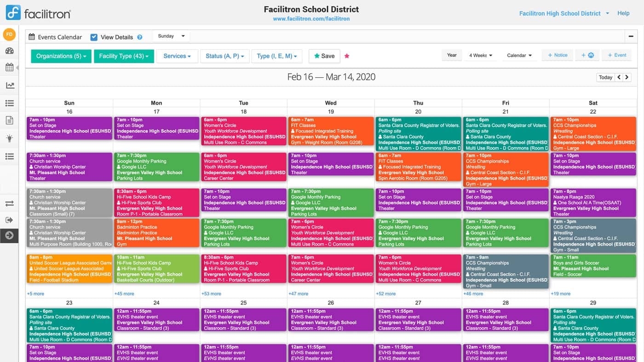The width and height of the screenshot is (644, 362).
Task: Click the FD avatar circle in sidebar
Action: (x=8, y=34)
